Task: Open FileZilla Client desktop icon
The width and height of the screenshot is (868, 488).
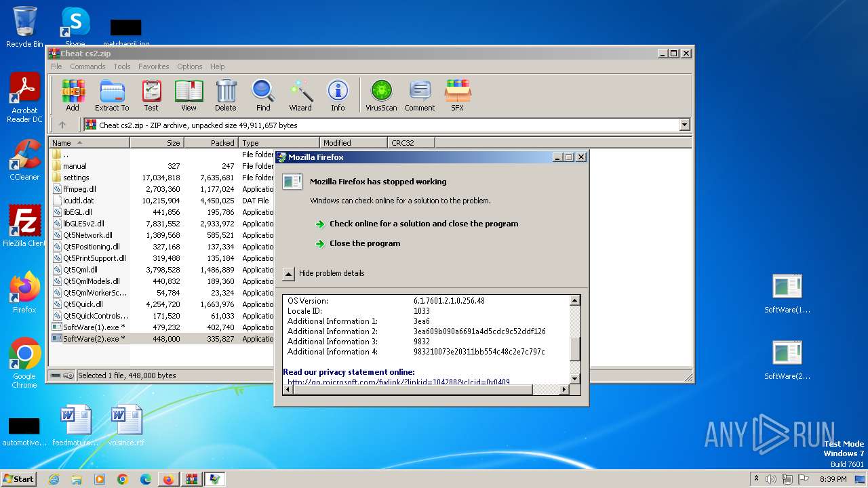Action: [x=24, y=226]
